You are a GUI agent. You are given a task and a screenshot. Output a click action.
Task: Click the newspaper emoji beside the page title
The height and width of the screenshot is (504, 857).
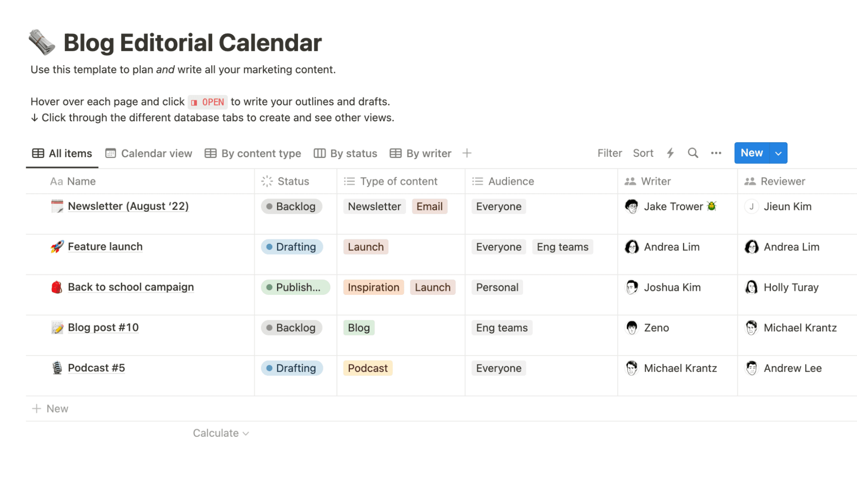tap(42, 42)
